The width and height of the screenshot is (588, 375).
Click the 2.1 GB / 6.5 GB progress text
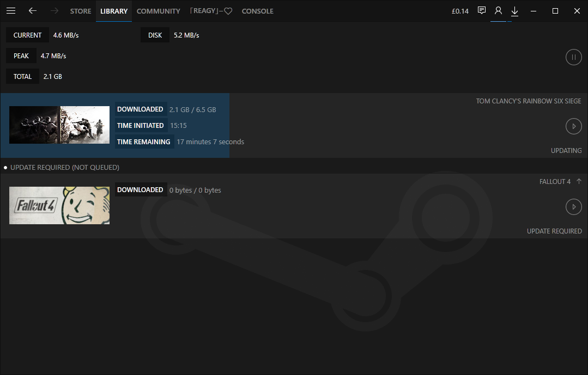click(193, 109)
